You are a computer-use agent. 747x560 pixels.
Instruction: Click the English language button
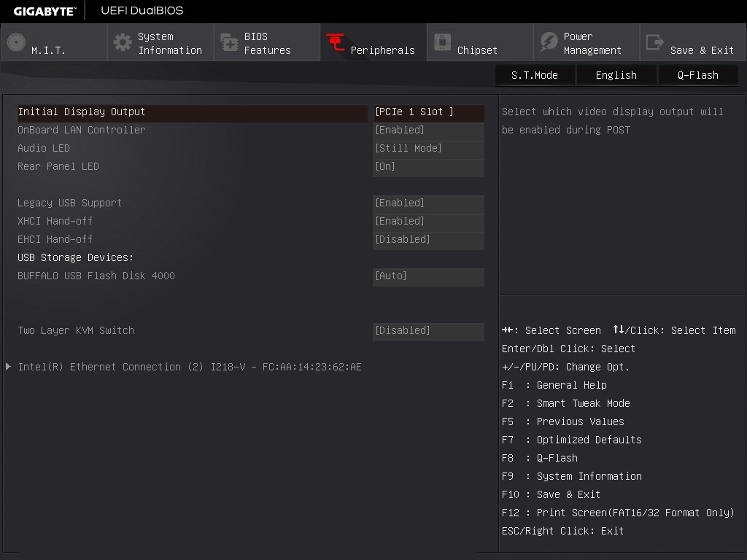pos(616,75)
